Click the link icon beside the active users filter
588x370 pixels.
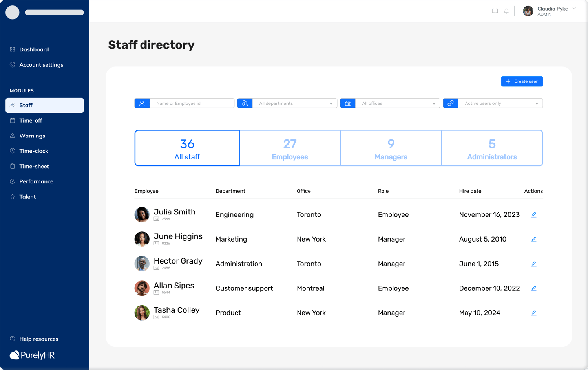[451, 103]
